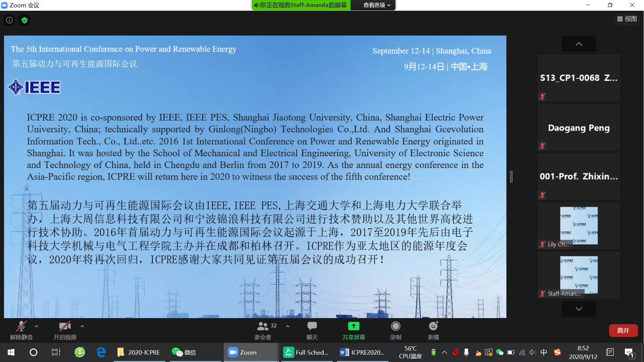Open 表情 reactions menu
The width and height of the screenshot is (644, 362).
433,330
